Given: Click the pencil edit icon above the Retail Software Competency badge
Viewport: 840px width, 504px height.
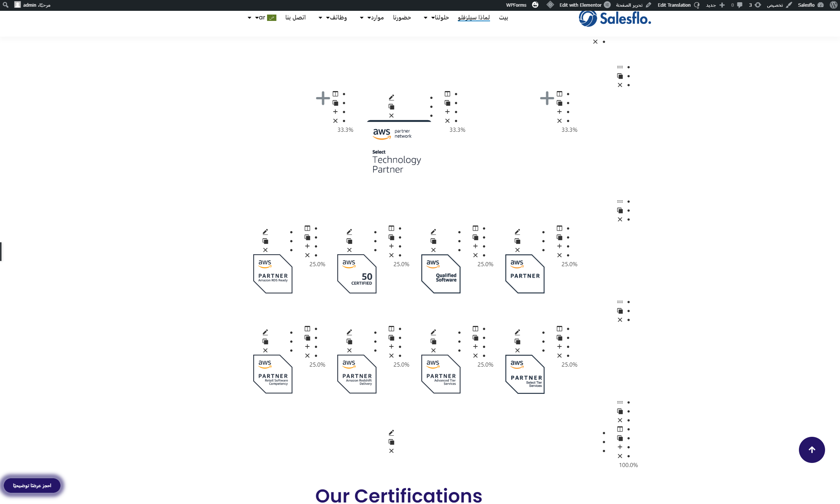Looking at the screenshot, I should 265,332.
